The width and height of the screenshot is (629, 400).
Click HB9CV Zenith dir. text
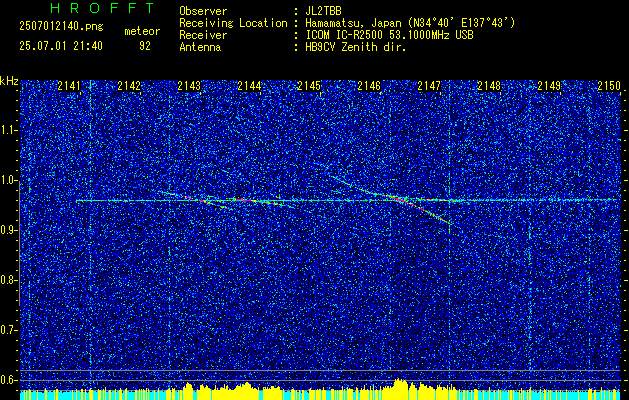(356, 47)
